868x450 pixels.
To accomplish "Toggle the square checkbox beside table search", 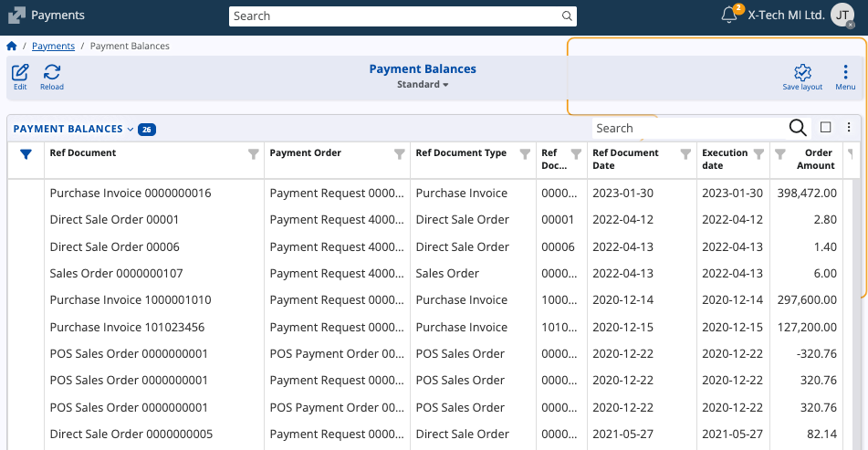I will pyautogui.click(x=825, y=128).
